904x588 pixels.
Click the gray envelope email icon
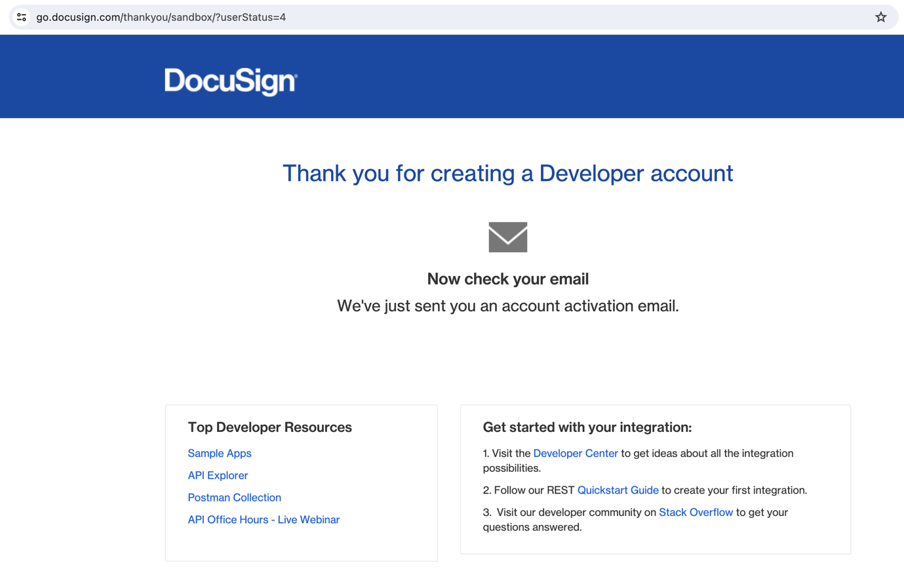tap(508, 237)
